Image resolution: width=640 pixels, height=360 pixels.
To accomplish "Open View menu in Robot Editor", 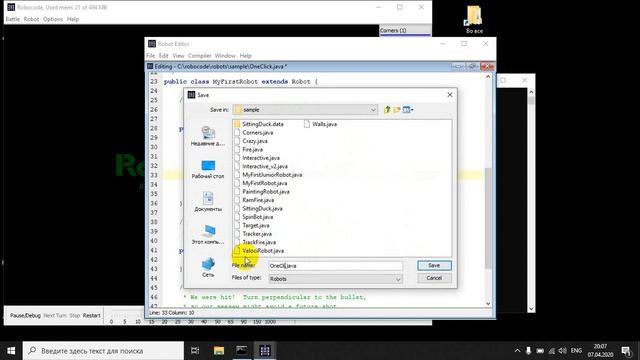I will click(178, 56).
